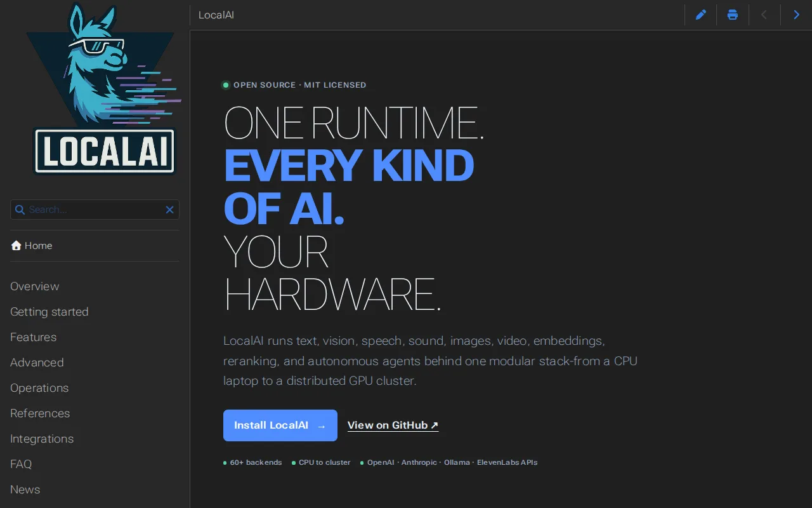
Task: Click the LocalAI llama logo
Action: pyautogui.click(x=103, y=89)
